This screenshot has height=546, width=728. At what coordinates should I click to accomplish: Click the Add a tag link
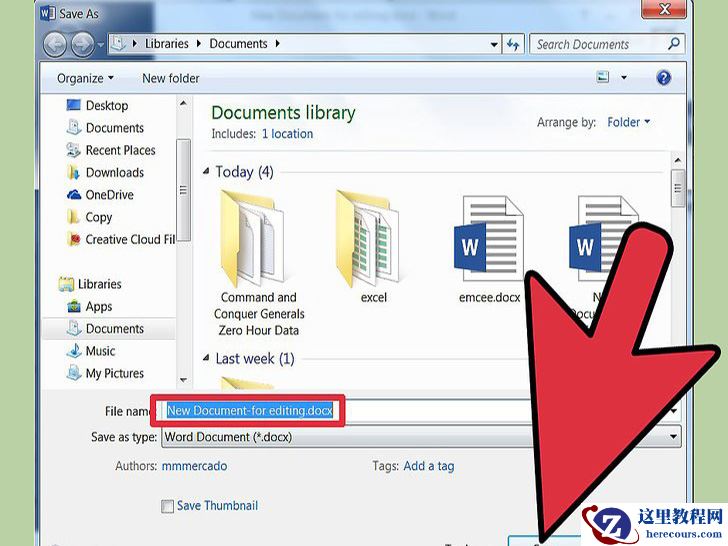click(x=429, y=466)
